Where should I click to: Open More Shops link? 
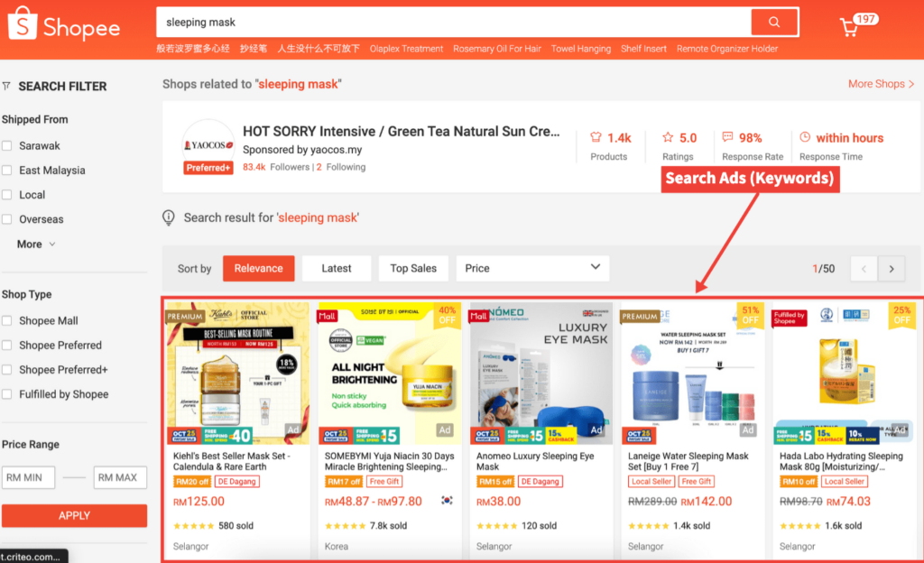pos(881,84)
